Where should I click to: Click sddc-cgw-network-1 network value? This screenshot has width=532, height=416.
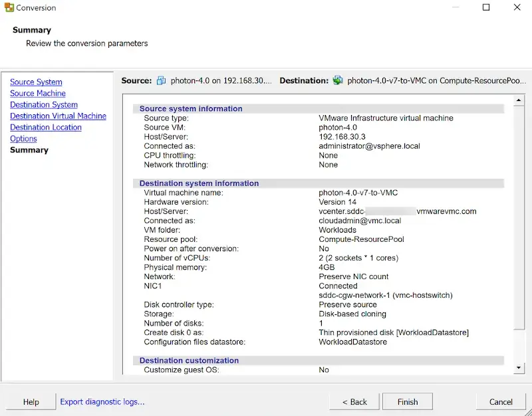tap(386, 295)
